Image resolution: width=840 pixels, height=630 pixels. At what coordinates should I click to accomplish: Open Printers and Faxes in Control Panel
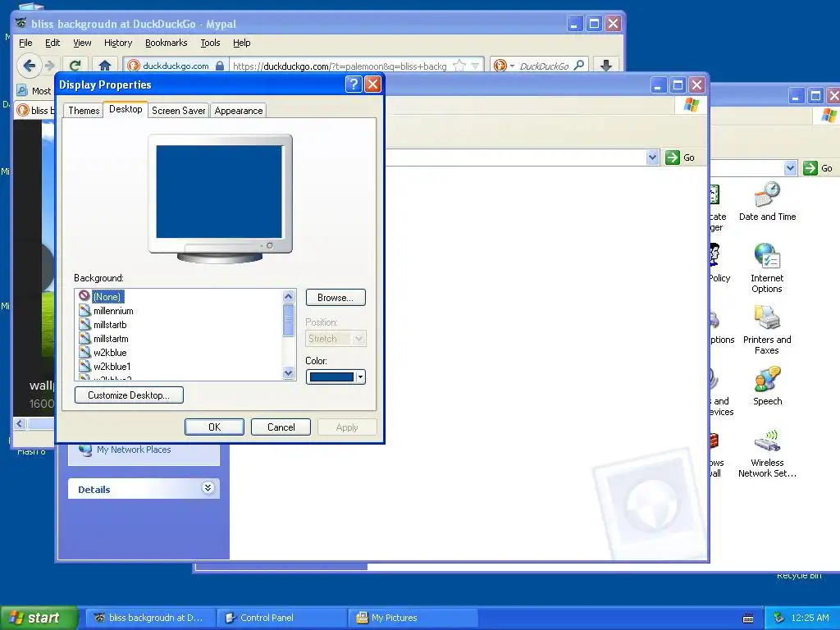[767, 330]
